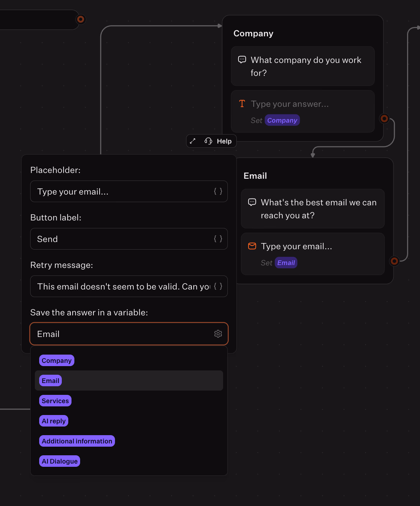The image size is (420, 506).
Task: Insert variable in the Button label field
Action: pos(218,239)
